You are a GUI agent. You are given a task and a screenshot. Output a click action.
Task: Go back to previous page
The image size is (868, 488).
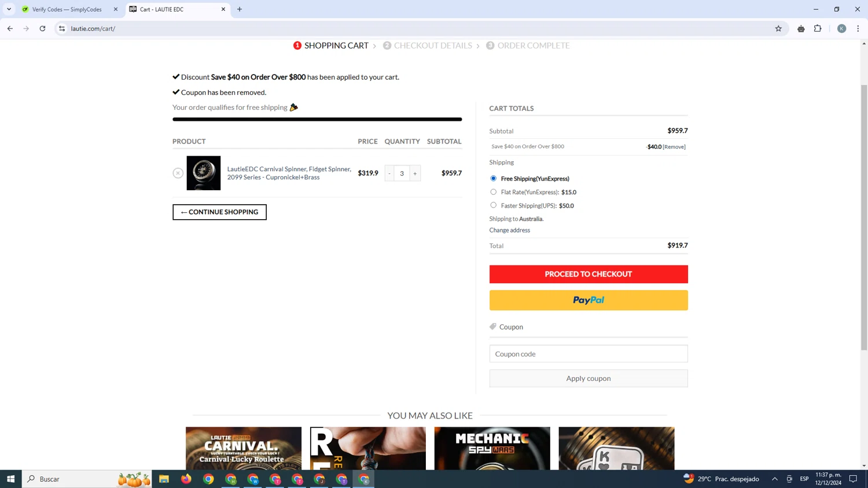(10, 28)
